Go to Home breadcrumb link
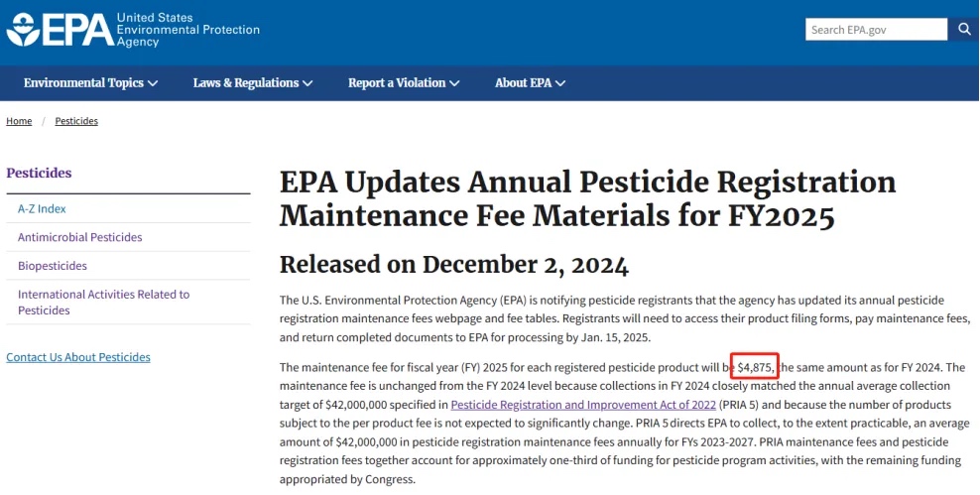 click(19, 121)
